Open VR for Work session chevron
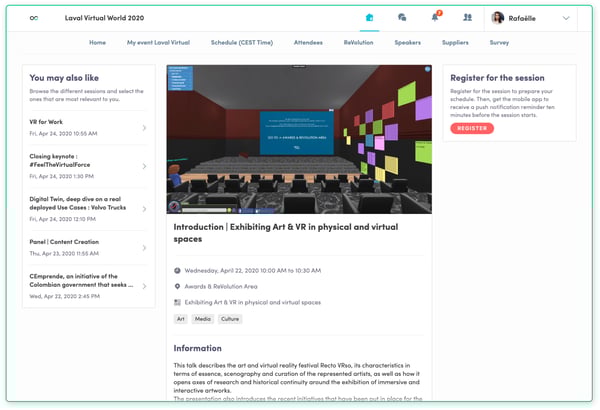The image size is (600, 410). coord(144,128)
